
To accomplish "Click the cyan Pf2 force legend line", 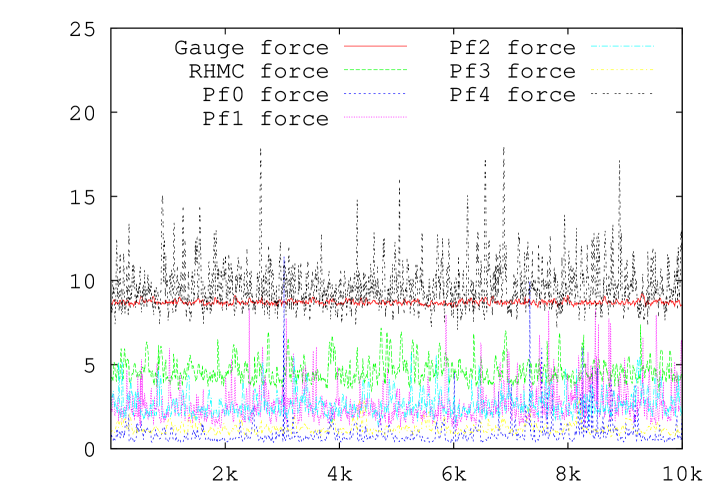I will (622, 46).
